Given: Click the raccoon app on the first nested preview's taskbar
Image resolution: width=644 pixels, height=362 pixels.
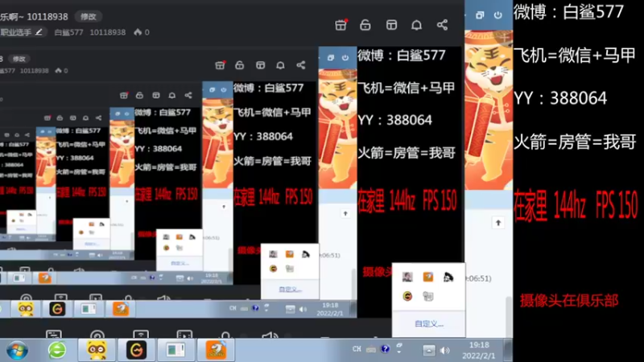Looking at the screenshot, I should click(26, 309).
